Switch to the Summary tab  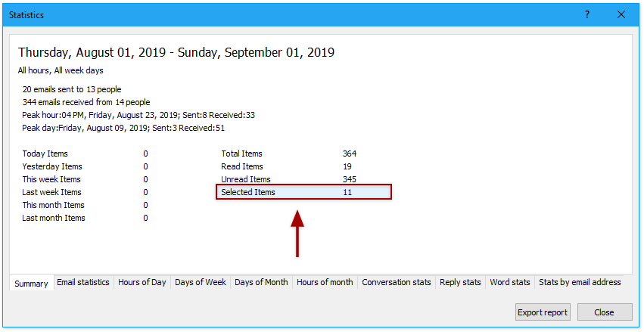[x=31, y=284]
